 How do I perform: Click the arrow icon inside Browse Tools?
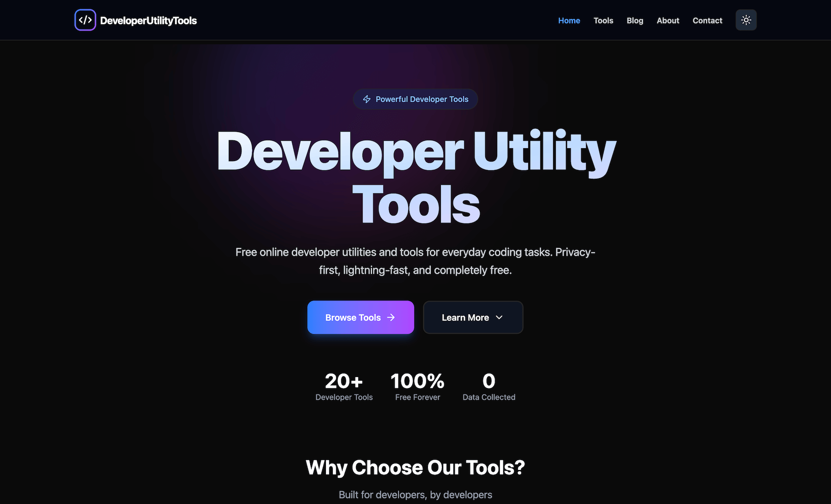(x=391, y=317)
